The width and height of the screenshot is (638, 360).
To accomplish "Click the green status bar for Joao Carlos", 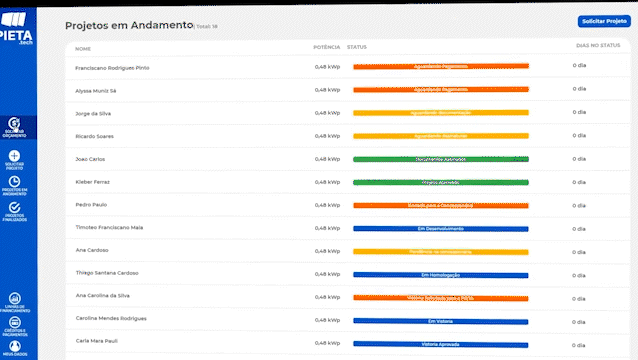I will point(441,159).
